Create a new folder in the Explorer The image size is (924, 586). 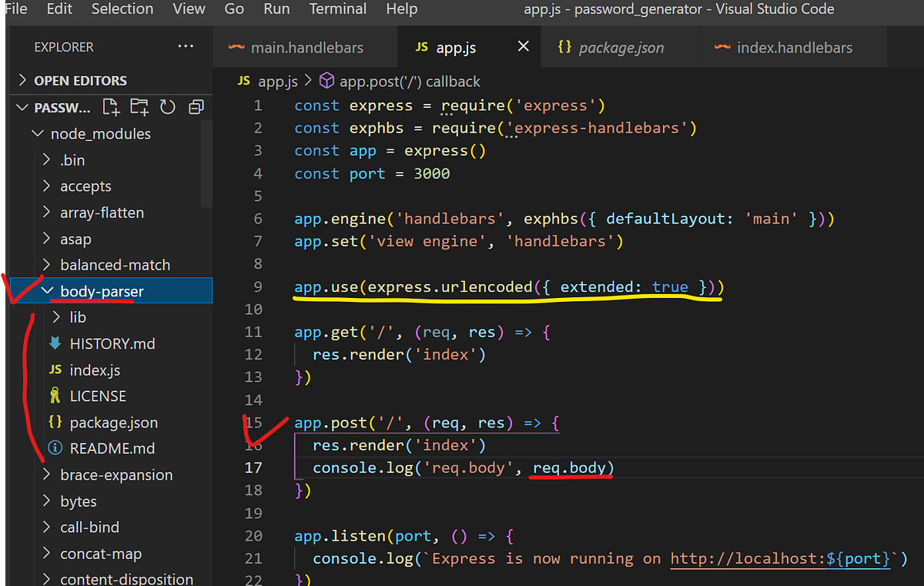point(139,107)
